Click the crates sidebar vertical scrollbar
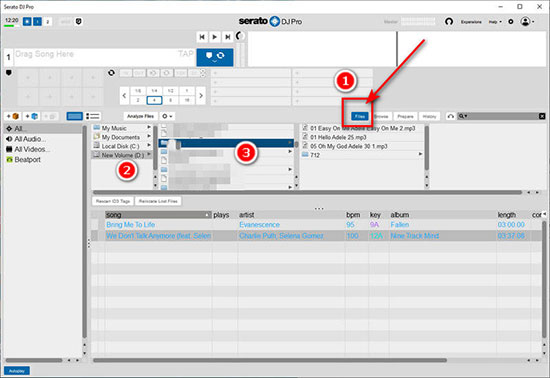The image size is (550, 378). pos(85,231)
